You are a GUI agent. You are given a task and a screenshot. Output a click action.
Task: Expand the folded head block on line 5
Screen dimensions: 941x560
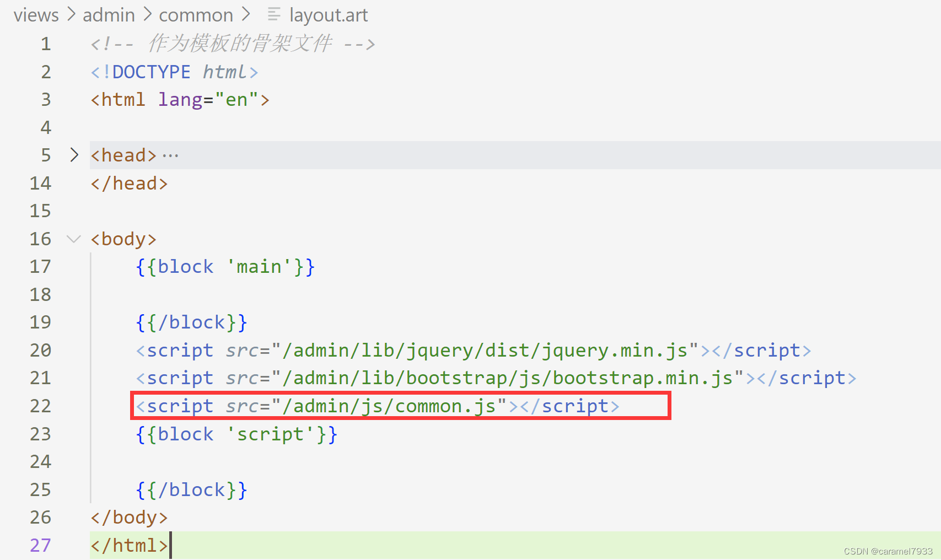point(74,155)
